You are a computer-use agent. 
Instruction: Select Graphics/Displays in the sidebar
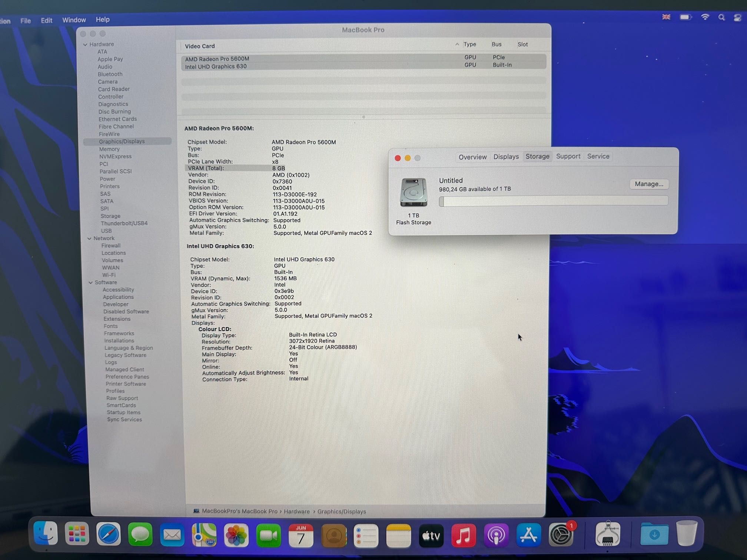(x=127, y=141)
